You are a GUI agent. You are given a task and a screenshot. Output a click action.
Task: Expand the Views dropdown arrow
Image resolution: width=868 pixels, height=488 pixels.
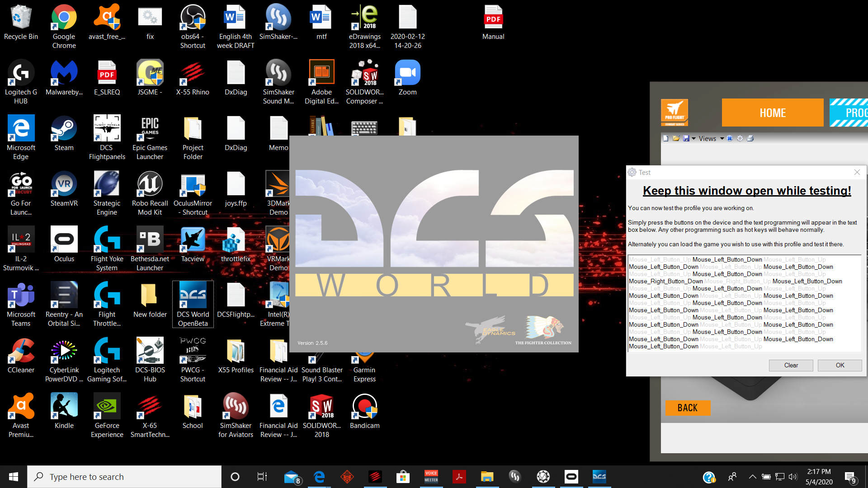[x=722, y=139]
